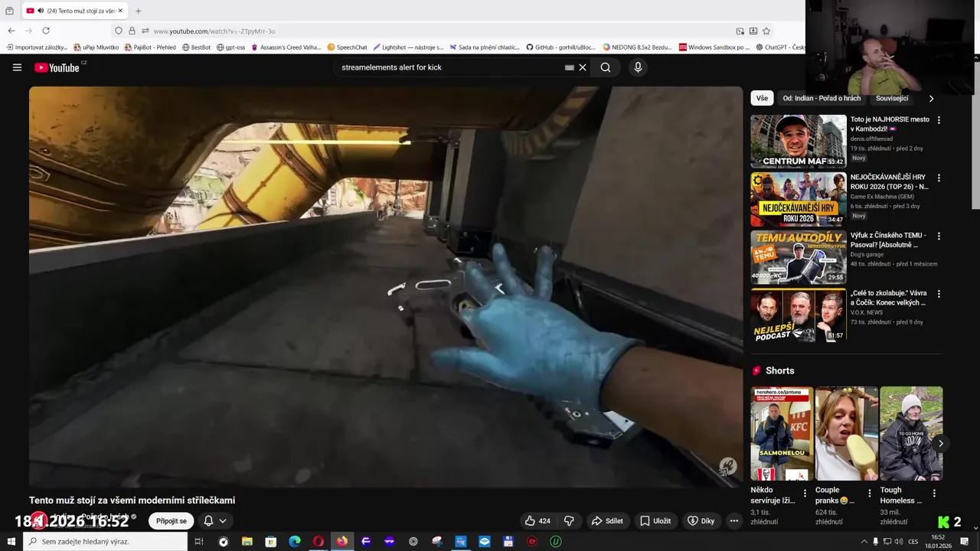Open the YouTube hamburger guide menu
Image resolution: width=980 pixels, height=551 pixels.
point(17,67)
